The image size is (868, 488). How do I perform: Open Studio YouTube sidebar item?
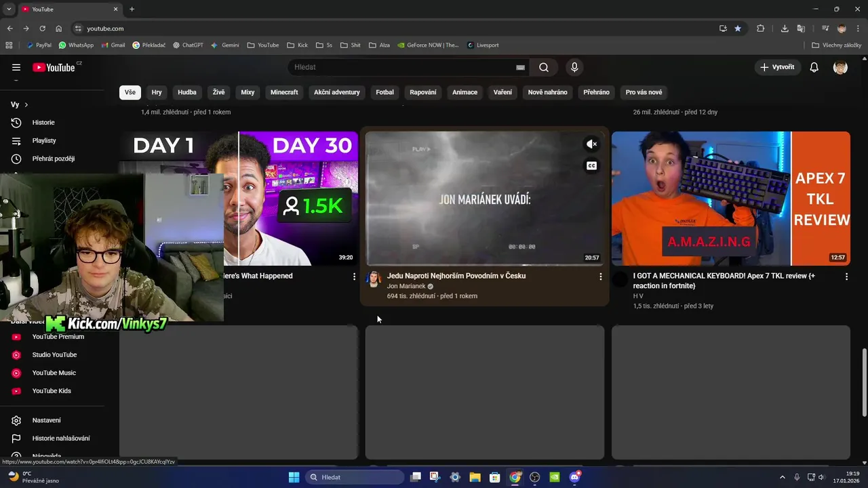click(54, 354)
